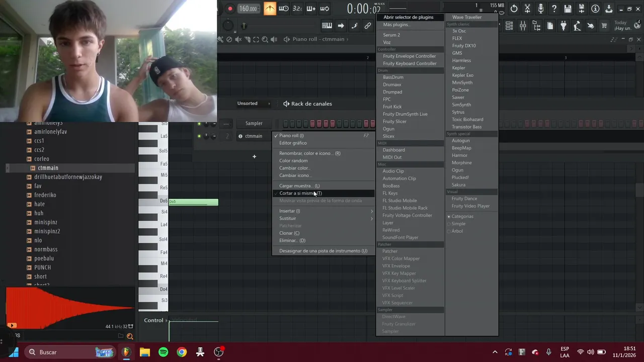Screen dimensions: 644x362
Task: Save project with floppy disk icon
Action: pos(568,9)
